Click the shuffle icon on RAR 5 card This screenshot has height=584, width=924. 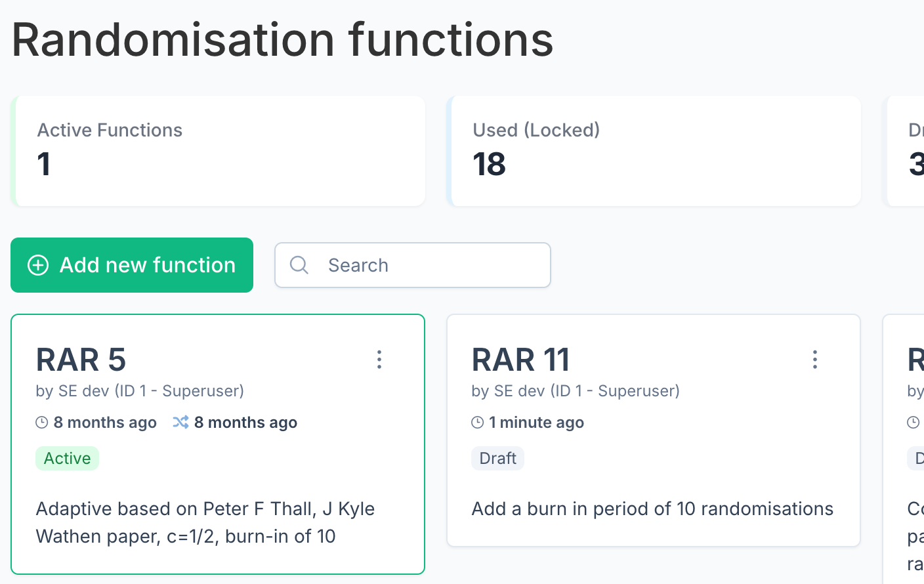point(180,422)
